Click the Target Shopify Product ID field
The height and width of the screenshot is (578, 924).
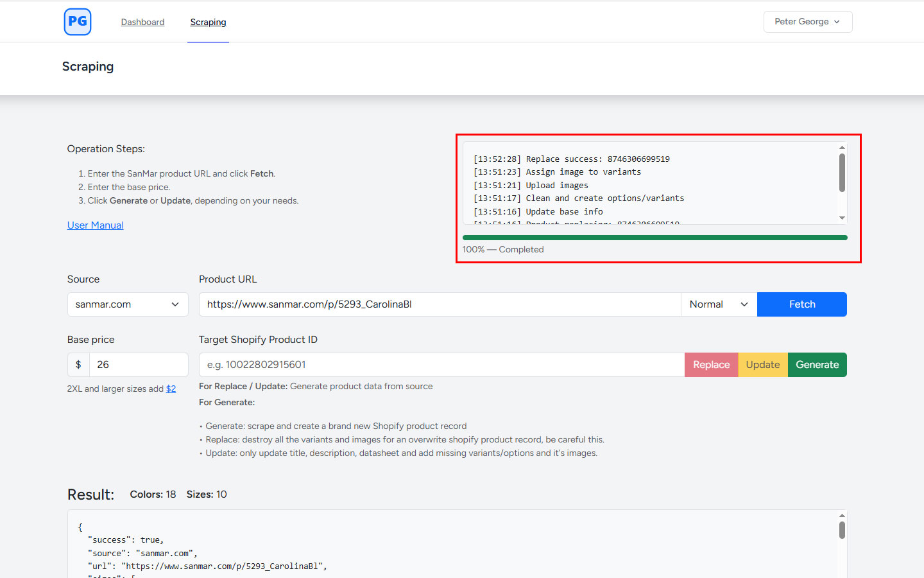tap(441, 365)
